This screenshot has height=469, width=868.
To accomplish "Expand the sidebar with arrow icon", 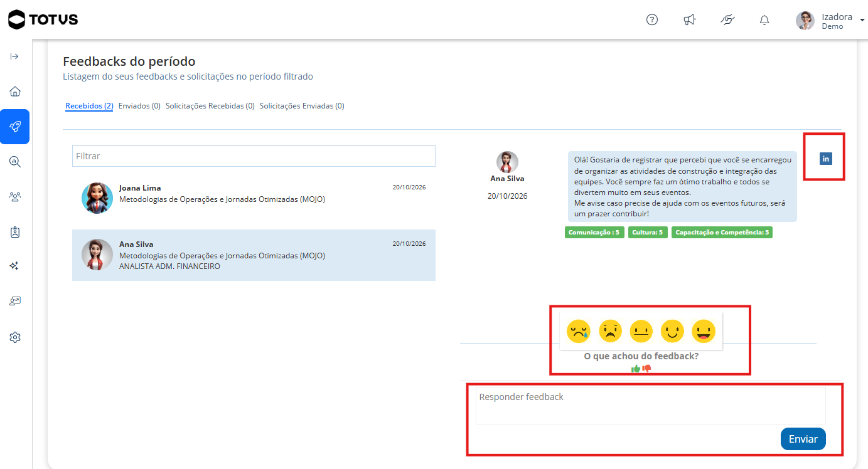I will click(15, 56).
